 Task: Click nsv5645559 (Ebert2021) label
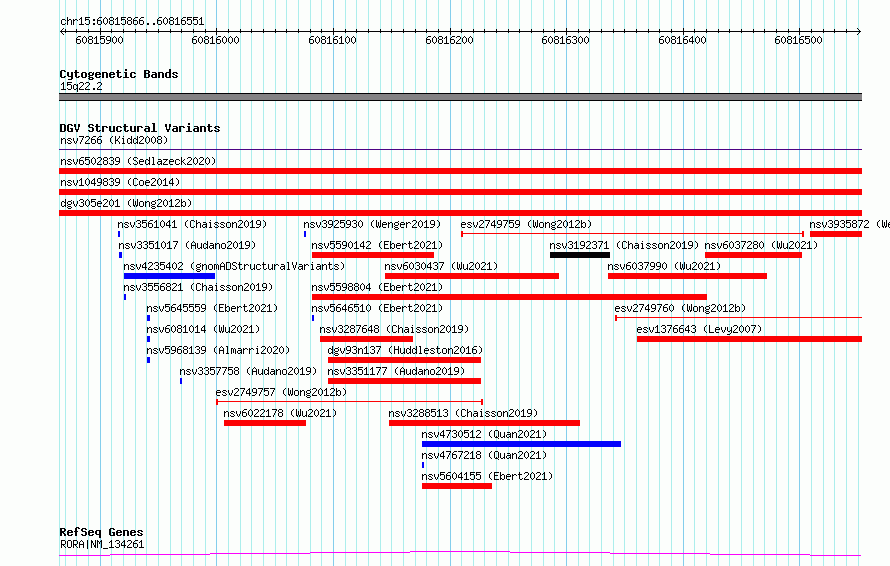[212, 308]
